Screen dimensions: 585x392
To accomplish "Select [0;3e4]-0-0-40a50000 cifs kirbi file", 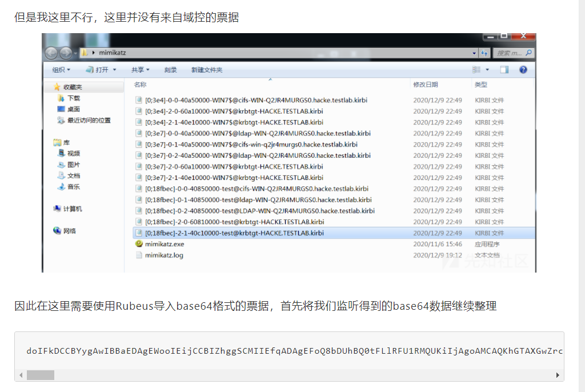I will click(256, 100).
